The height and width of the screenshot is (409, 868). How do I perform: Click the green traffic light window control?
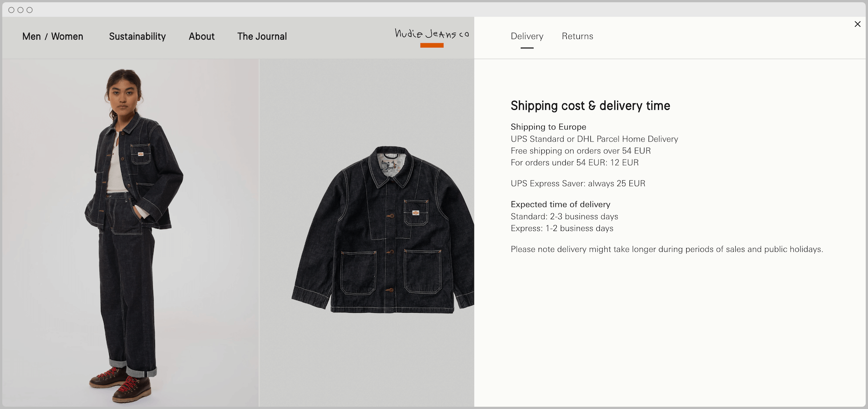(30, 10)
